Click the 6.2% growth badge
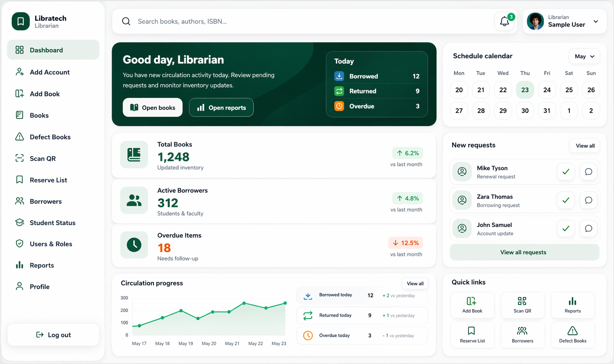 408,153
